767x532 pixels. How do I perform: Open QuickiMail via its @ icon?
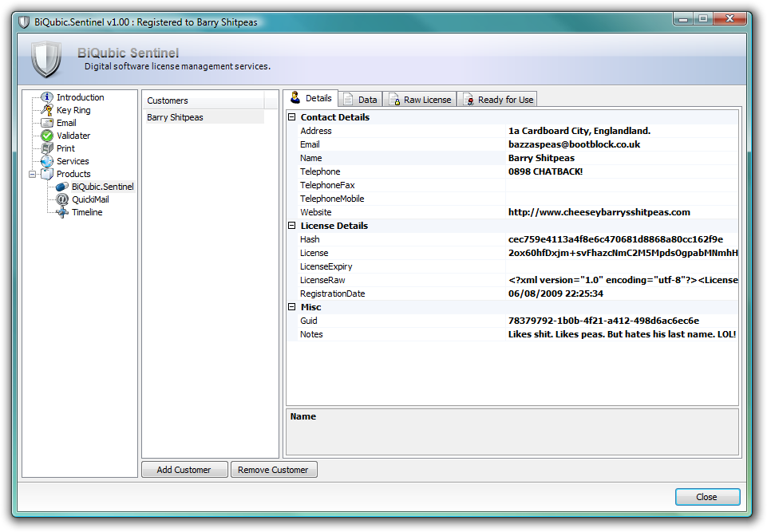click(x=61, y=199)
